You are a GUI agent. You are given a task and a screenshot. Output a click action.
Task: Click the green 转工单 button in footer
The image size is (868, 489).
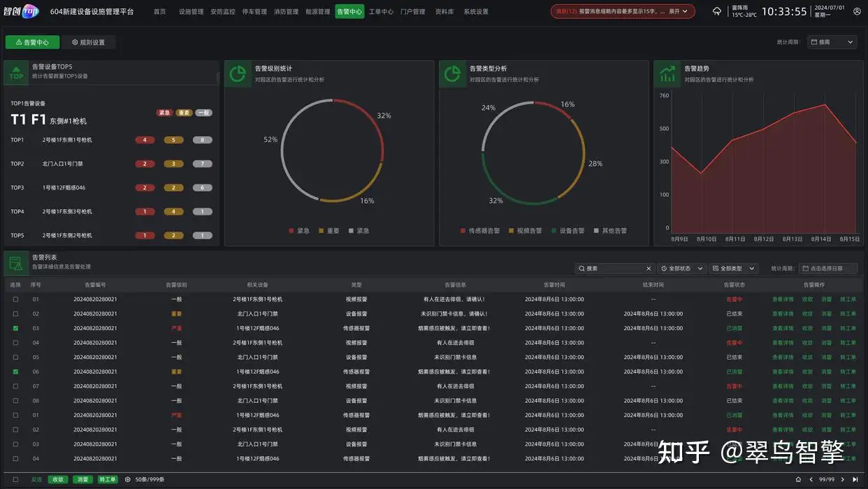click(x=107, y=479)
